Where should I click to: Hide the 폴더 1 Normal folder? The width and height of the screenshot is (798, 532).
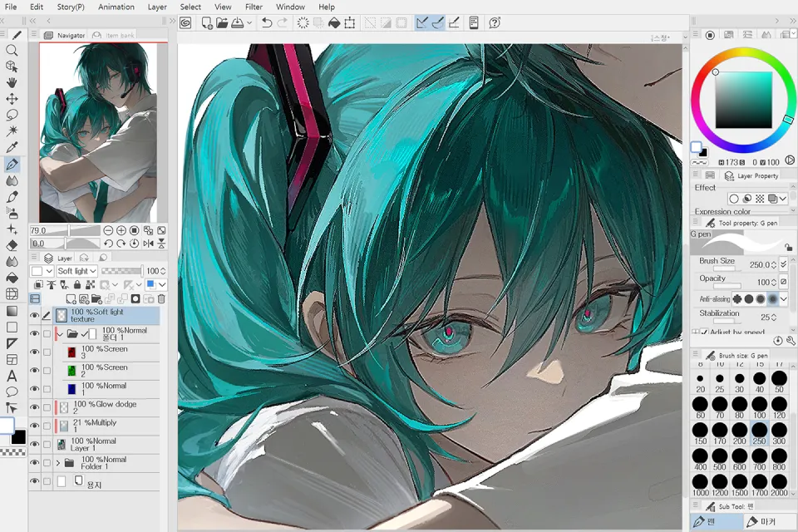(x=34, y=334)
